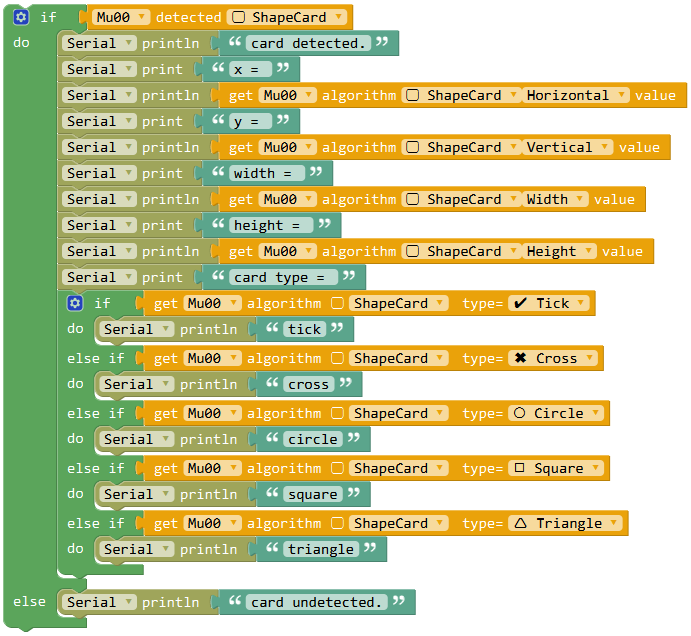This screenshot has height=636, width=691.
Task: Open the Square type dropdown
Action: click(557, 468)
